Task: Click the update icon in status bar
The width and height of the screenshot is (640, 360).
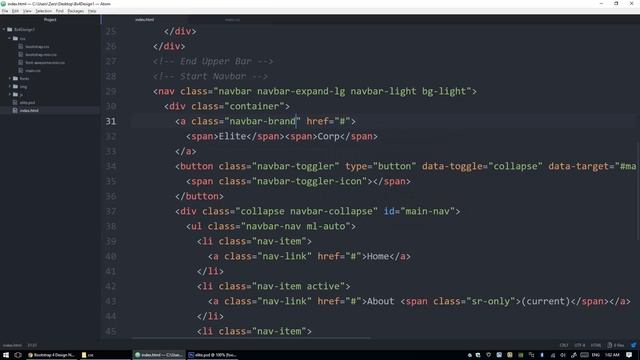Action: click(633, 345)
